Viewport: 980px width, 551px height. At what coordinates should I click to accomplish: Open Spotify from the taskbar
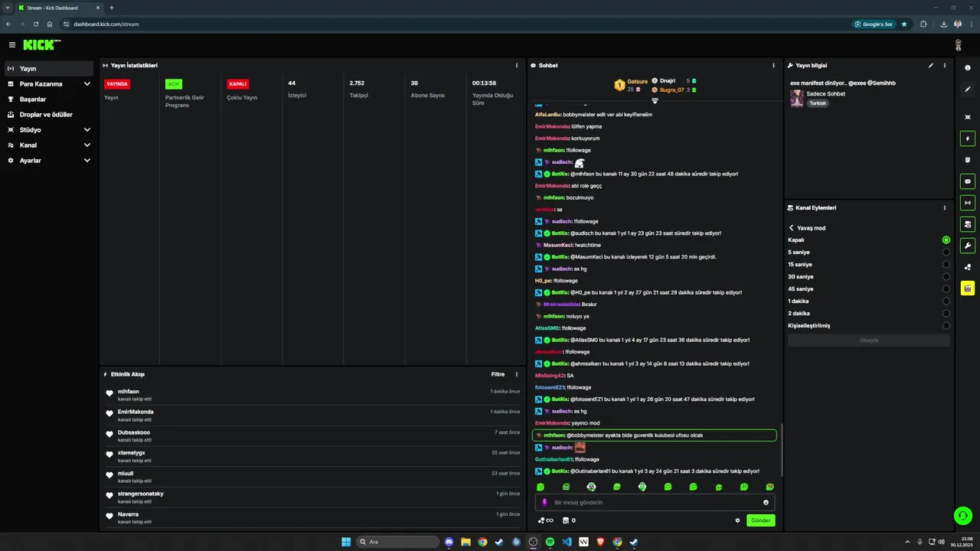[550, 542]
